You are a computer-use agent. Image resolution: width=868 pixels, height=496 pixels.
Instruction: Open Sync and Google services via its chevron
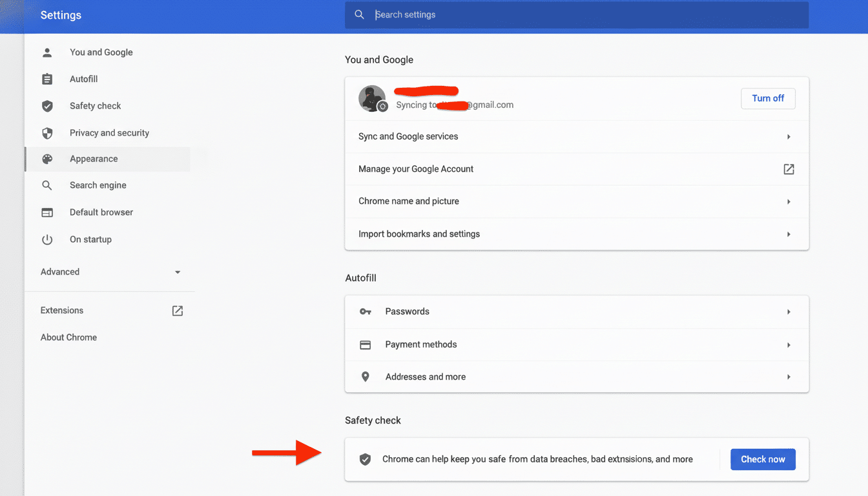tap(788, 136)
